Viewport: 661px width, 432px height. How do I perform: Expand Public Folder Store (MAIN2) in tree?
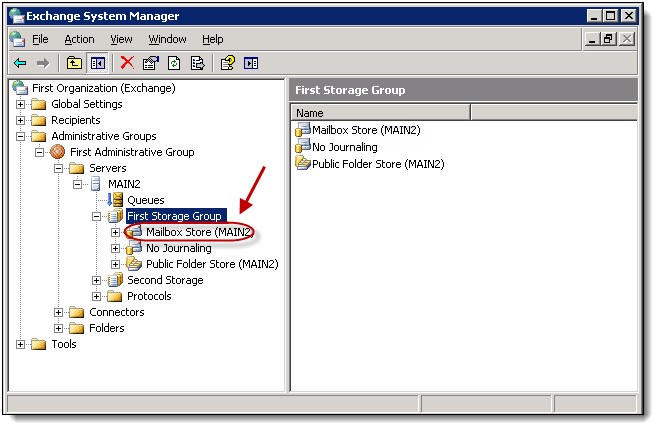click(x=115, y=264)
